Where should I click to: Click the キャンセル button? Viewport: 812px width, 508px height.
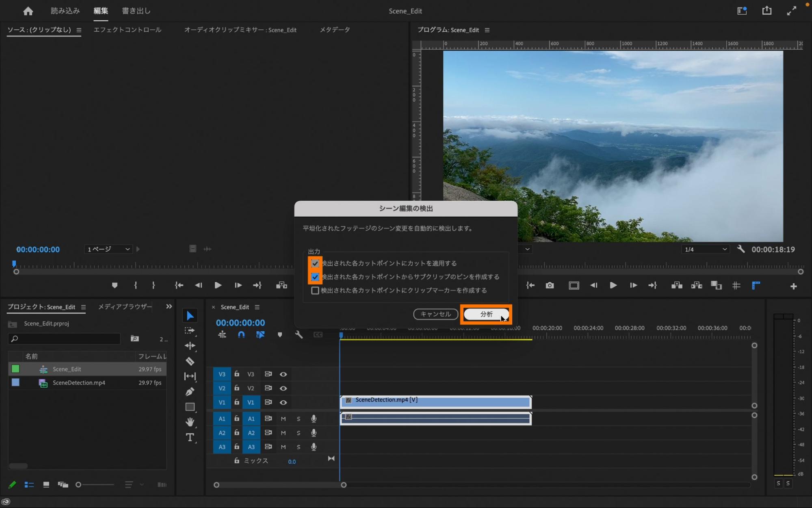(435, 314)
